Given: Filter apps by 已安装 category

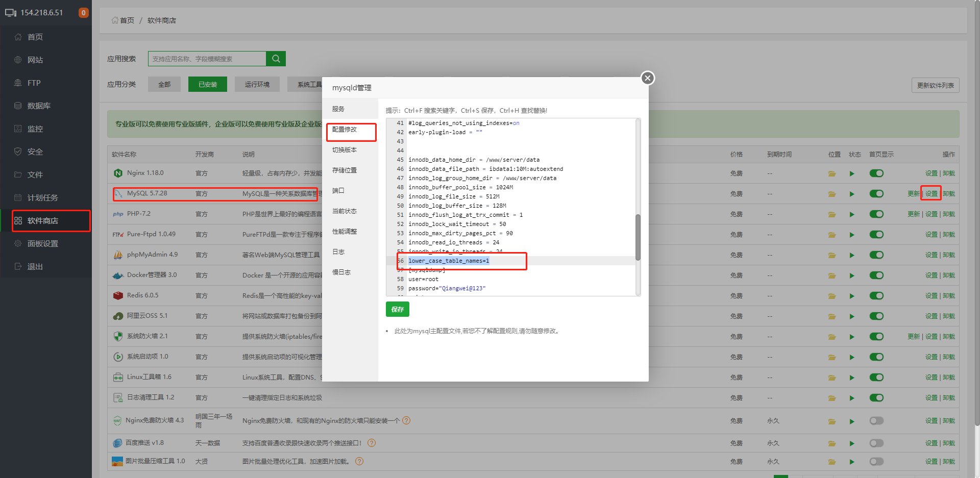Looking at the screenshot, I should tap(208, 84).
